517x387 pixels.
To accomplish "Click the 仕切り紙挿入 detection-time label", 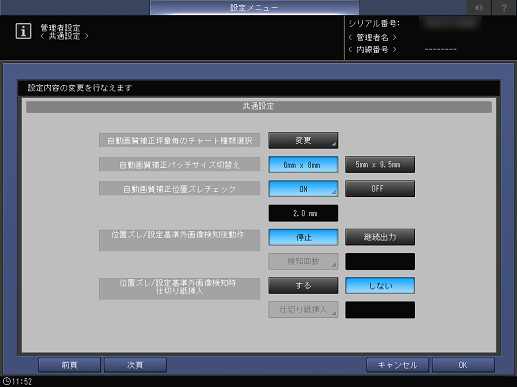I will 179,288.
